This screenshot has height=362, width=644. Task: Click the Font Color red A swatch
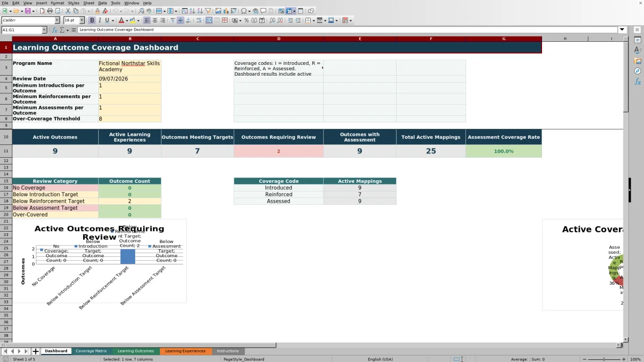pos(121,20)
